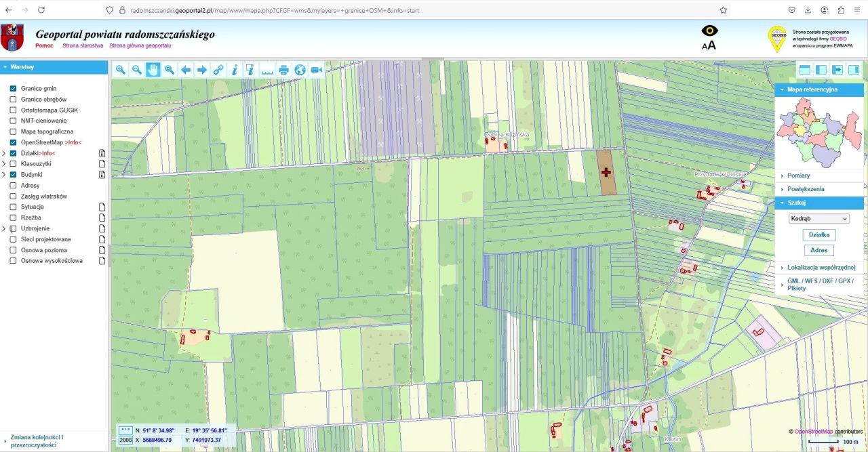Click the video camera toolbar icon
This screenshot has height=452, width=868.
point(316,70)
